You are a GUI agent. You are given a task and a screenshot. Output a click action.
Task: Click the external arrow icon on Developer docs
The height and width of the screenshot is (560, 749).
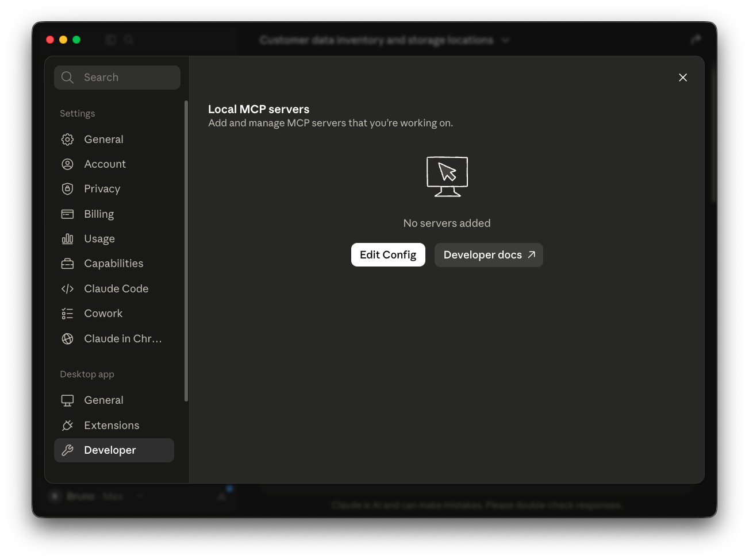(x=532, y=254)
